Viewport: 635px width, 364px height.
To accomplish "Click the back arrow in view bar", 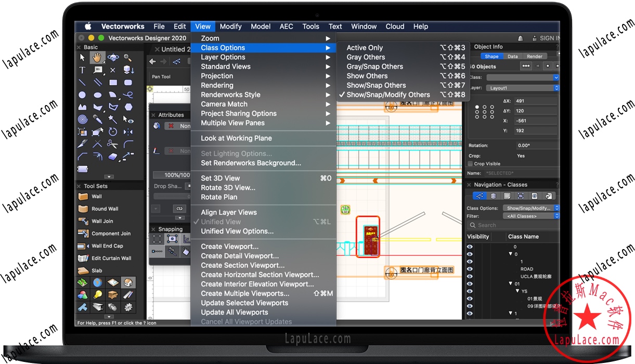I will point(153,61).
